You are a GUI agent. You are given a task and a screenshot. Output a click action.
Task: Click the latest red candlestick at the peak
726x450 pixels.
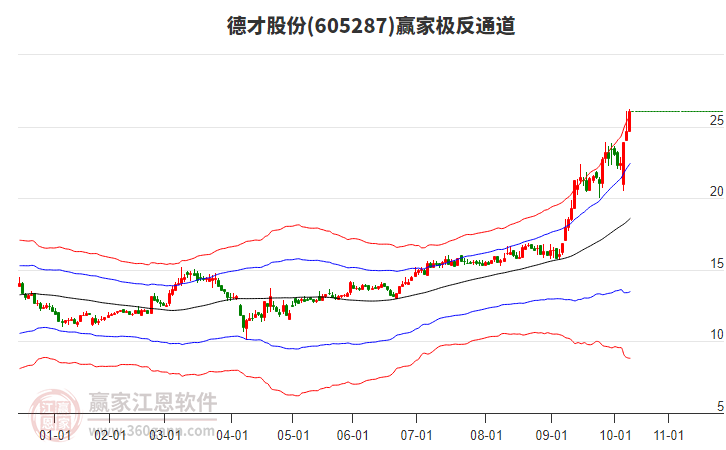click(x=629, y=121)
